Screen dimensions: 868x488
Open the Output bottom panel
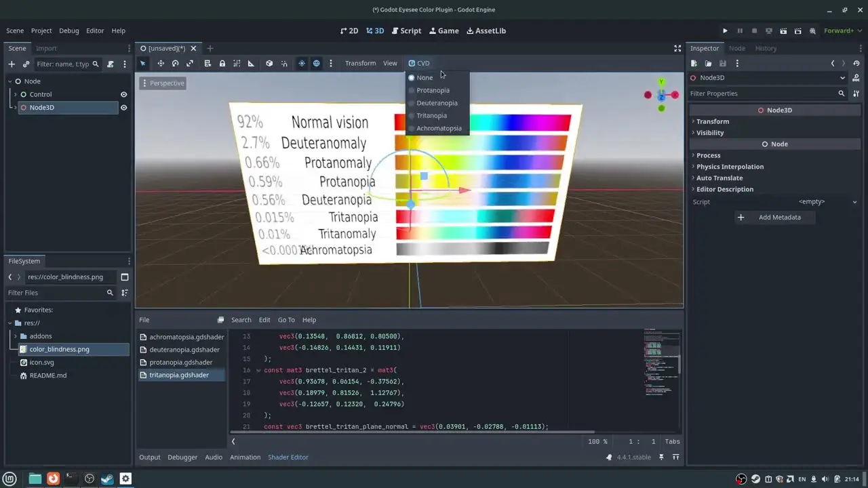(150, 457)
